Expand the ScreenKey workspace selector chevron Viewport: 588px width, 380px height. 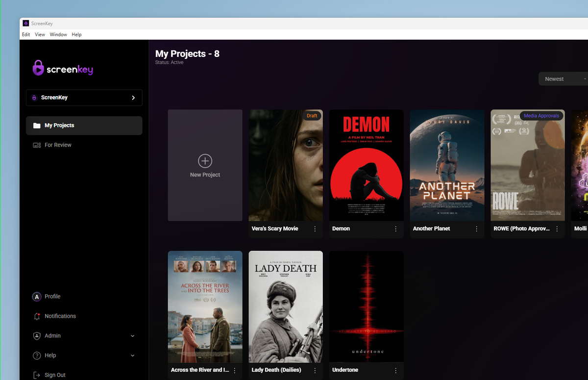pyautogui.click(x=133, y=98)
